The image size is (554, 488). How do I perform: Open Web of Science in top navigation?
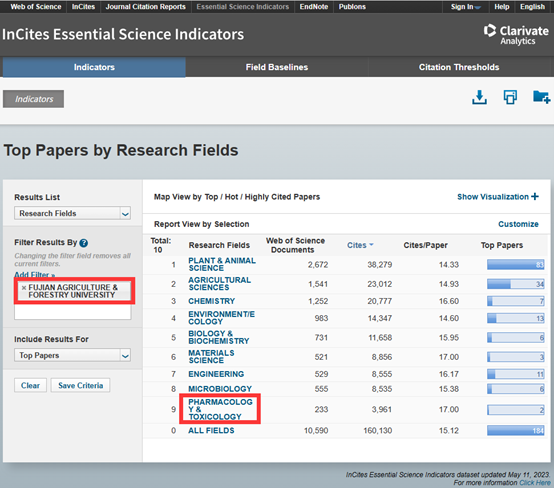coord(36,7)
